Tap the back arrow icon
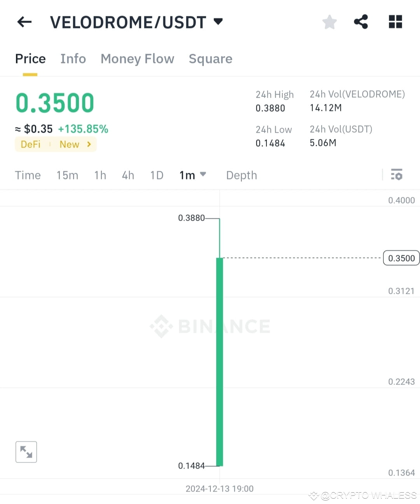Screen dimensions: 420x504 24,22
